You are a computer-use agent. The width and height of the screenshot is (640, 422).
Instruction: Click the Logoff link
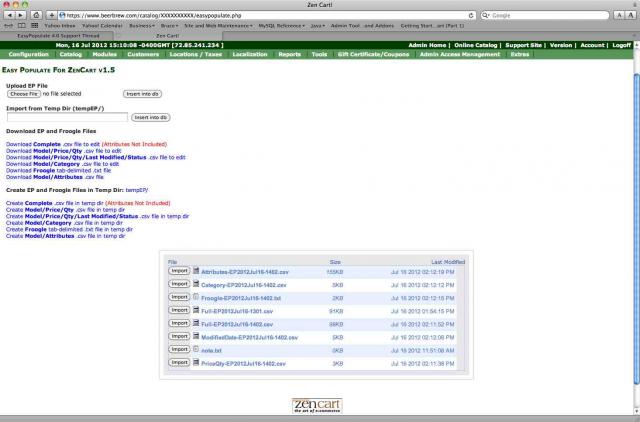pyautogui.click(x=622, y=45)
